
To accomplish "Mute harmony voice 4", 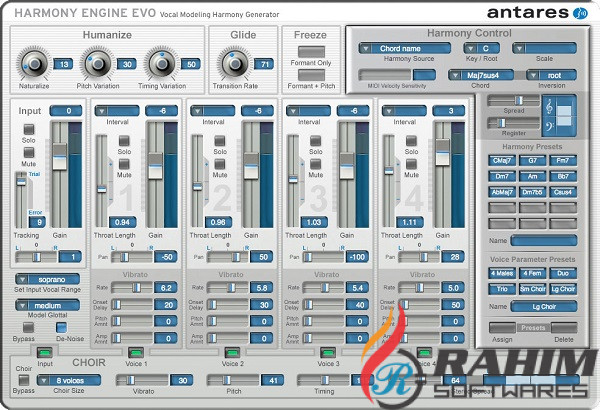I will tap(411, 164).
